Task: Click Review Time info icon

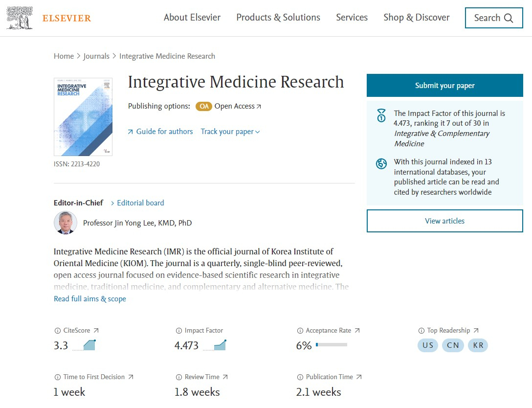Action: click(x=179, y=377)
